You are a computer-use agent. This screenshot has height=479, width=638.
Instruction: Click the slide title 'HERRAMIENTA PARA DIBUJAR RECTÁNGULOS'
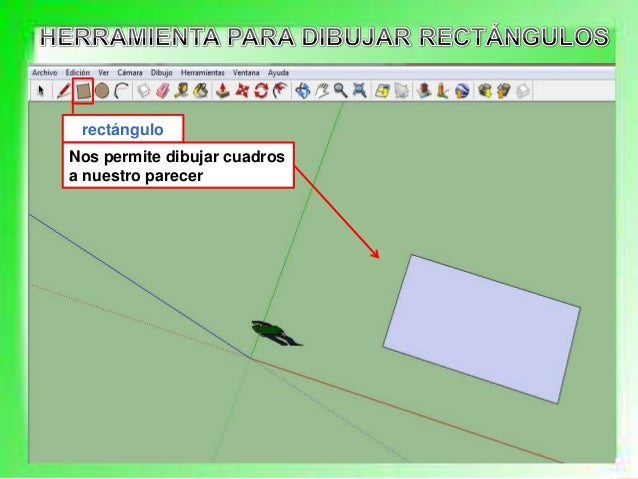[x=324, y=37]
